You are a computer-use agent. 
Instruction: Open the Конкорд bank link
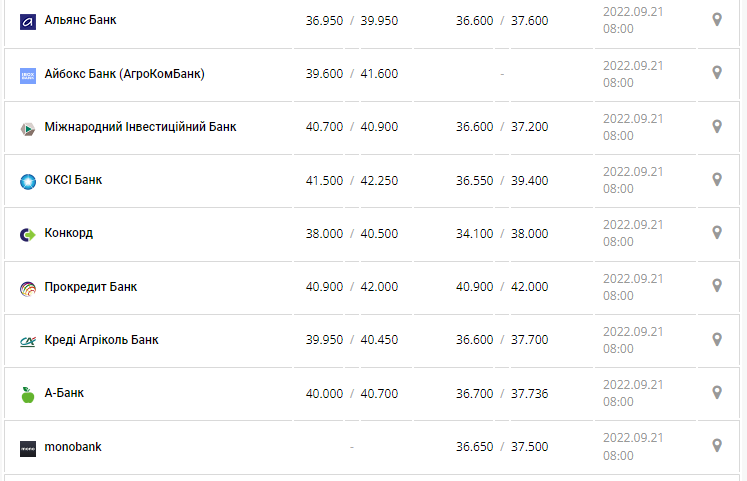pyautogui.click(x=69, y=233)
